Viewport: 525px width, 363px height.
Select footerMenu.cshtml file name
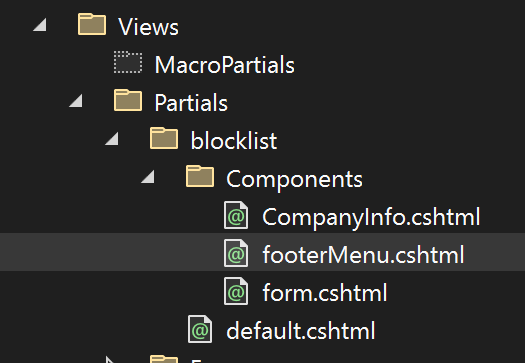363,255
